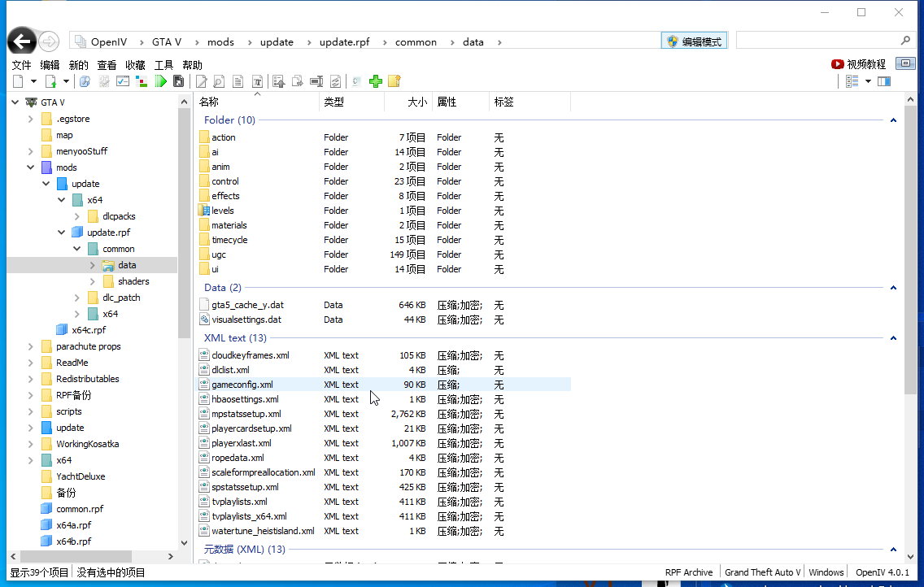Image resolution: width=924 pixels, height=587 pixels.
Task: Click the export document arrow icon
Action: (298, 81)
